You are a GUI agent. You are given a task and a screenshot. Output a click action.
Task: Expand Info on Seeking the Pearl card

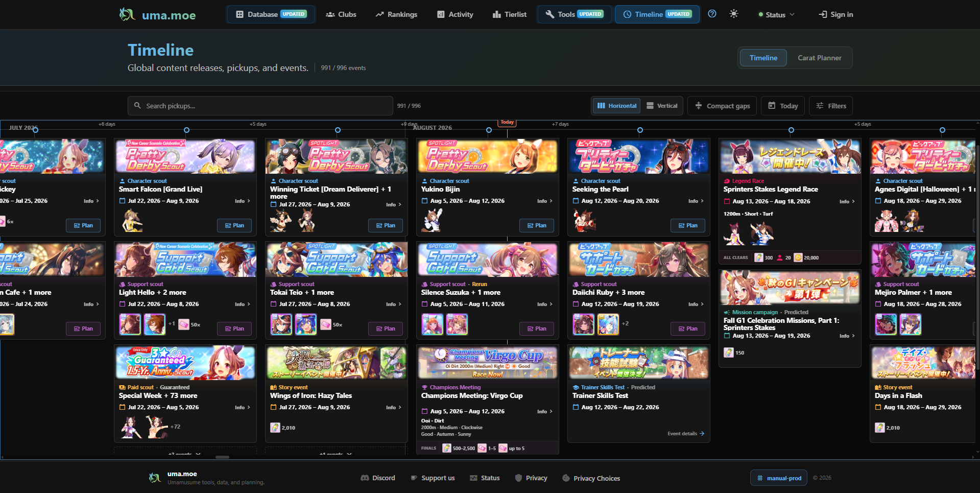696,201
